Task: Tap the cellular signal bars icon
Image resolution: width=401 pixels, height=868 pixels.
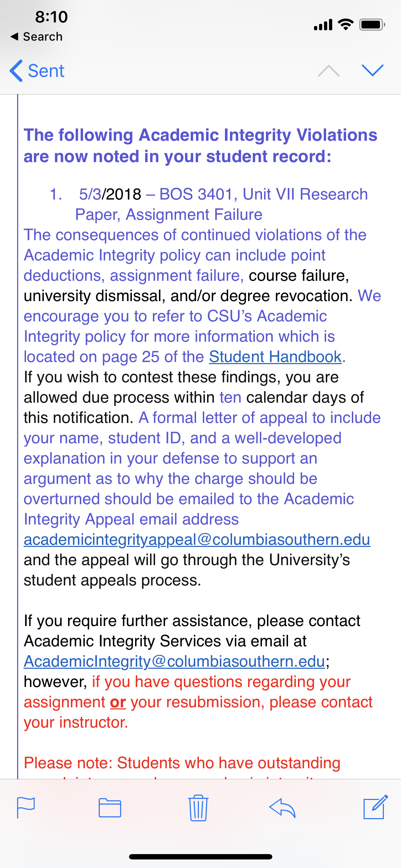Action: [323, 25]
